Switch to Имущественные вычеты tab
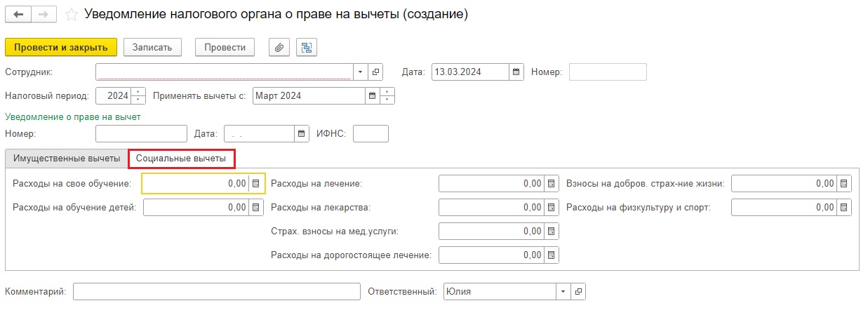The height and width of the screenshot is (315, 868). (67, 159)
